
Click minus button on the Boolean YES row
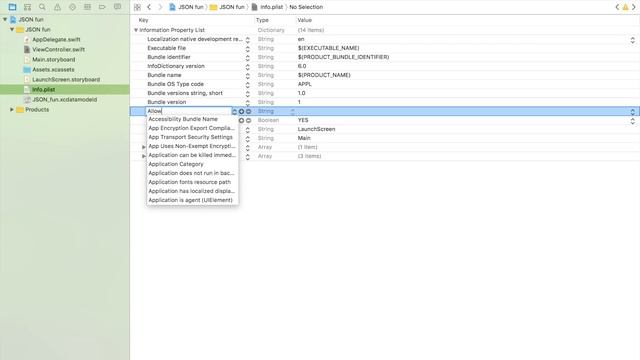tap(248, 120)
